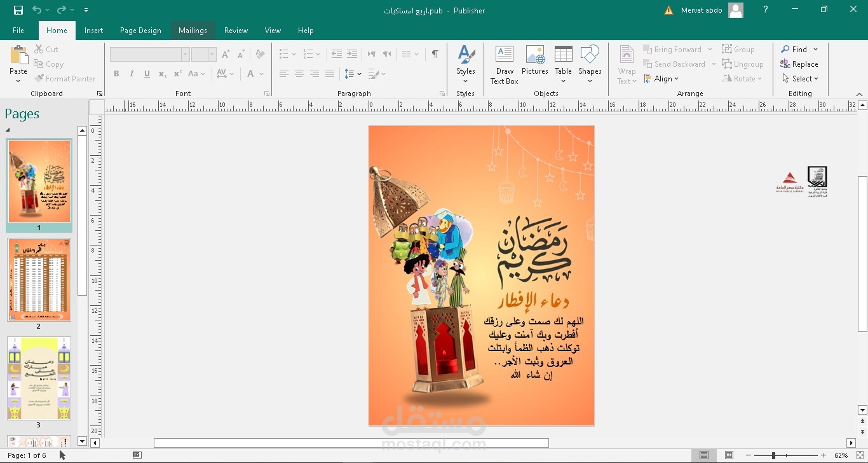The width and height of the screenshot is (868, 463).
Task: Toggle Italic formatting
Action: [x=132, y=74]
